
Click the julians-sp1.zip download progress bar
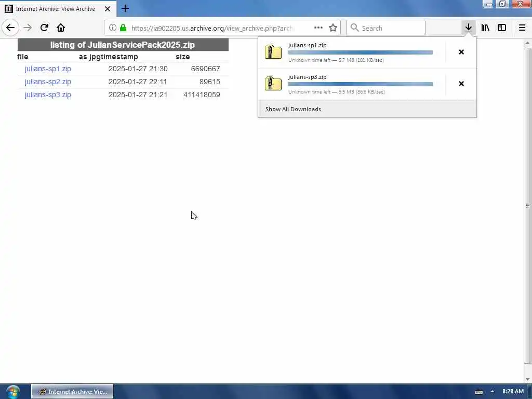[x=361, y=52]
